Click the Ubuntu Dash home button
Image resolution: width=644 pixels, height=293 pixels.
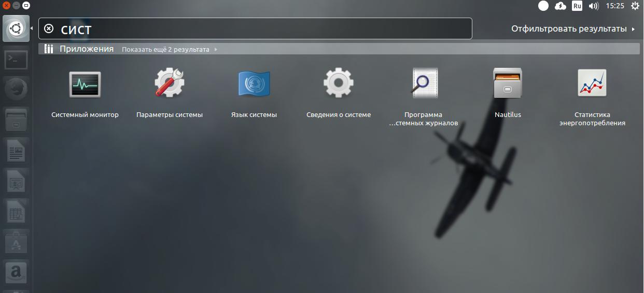coord(16,29)
